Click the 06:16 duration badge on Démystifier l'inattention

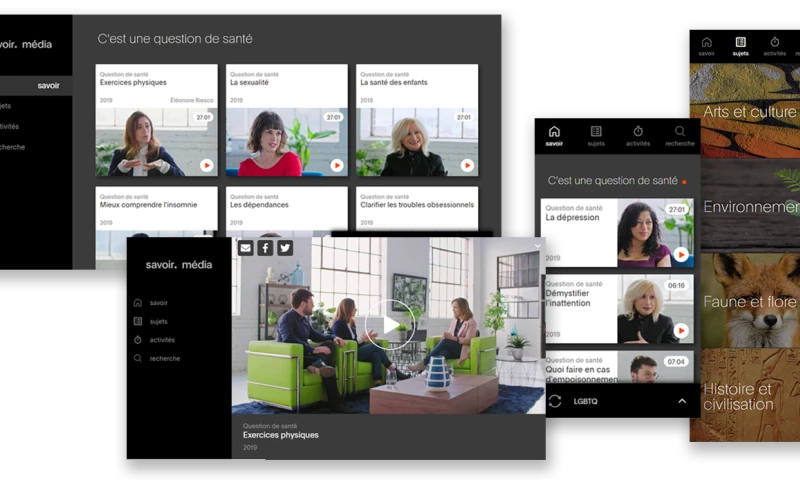point(677,286)
